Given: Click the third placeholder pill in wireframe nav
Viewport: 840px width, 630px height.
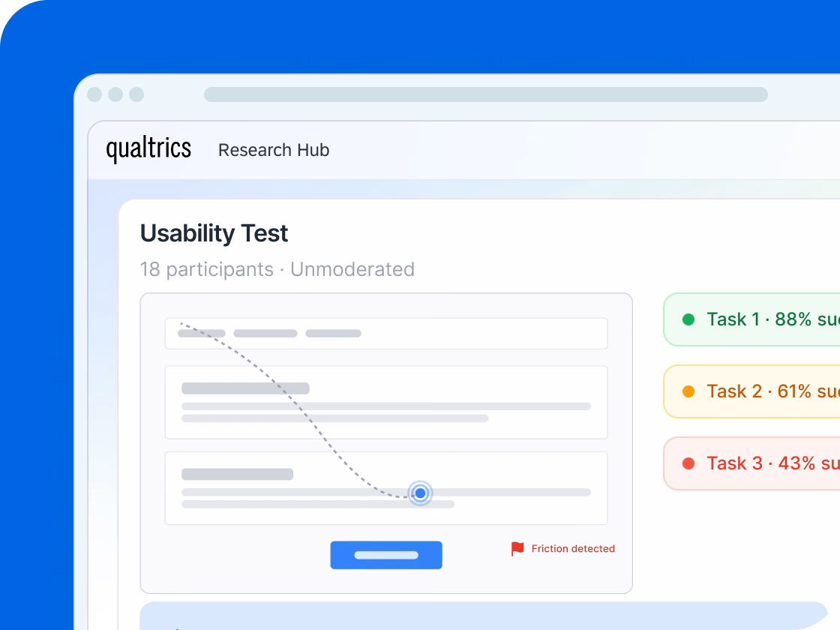Looking at the screenshot, I should pos(333,333).
